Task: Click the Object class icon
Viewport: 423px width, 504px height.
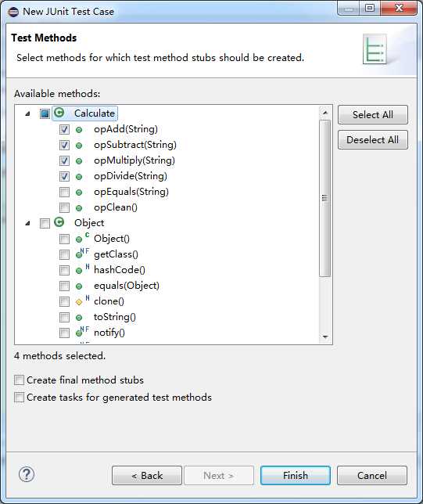Action: tap(59, 222)
